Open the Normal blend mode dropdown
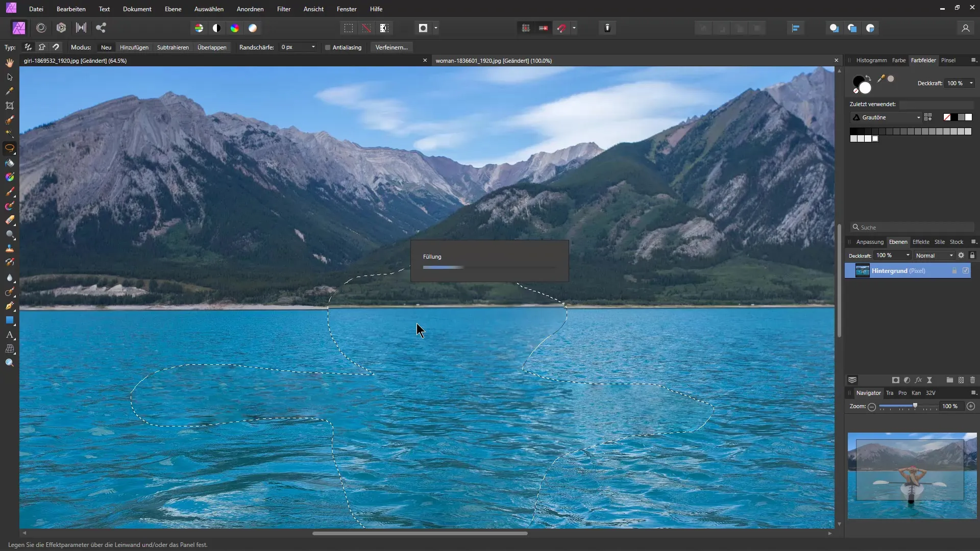Image resolution: width=980 pixels, height=551 pixels. point(934,256)
